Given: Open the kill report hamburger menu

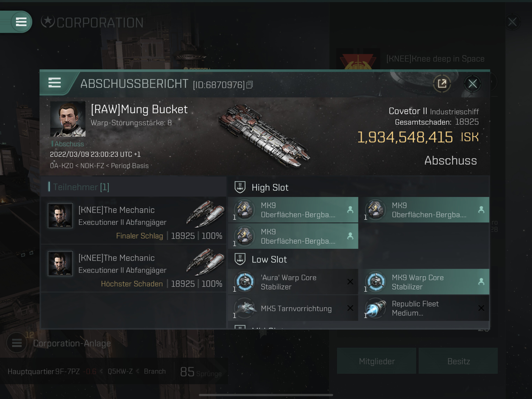Looking at the screenshot, I should [55, 83].
